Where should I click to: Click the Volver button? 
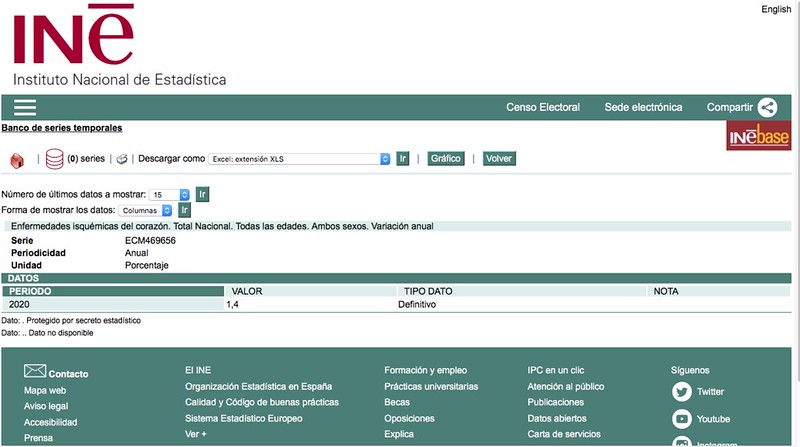tap(499, 159)
